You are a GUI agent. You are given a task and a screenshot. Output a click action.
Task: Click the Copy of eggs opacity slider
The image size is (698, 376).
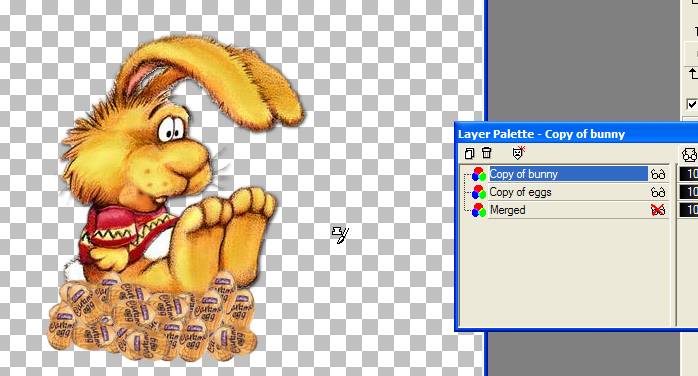689,192
